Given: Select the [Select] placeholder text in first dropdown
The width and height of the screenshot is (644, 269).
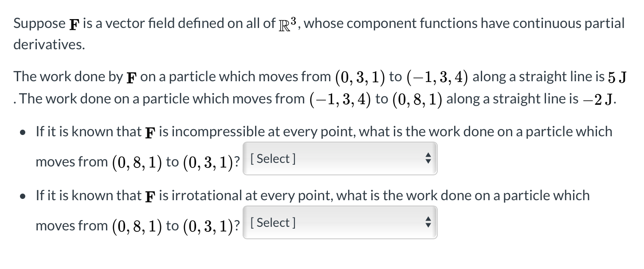Looking at the screenshot, I should coord(272,159).
